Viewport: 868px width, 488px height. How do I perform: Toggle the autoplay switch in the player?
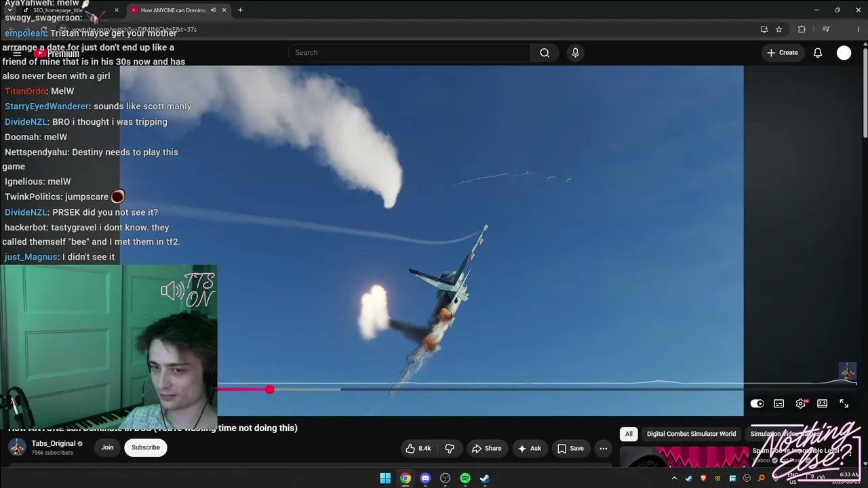click(x=757, y=403)
